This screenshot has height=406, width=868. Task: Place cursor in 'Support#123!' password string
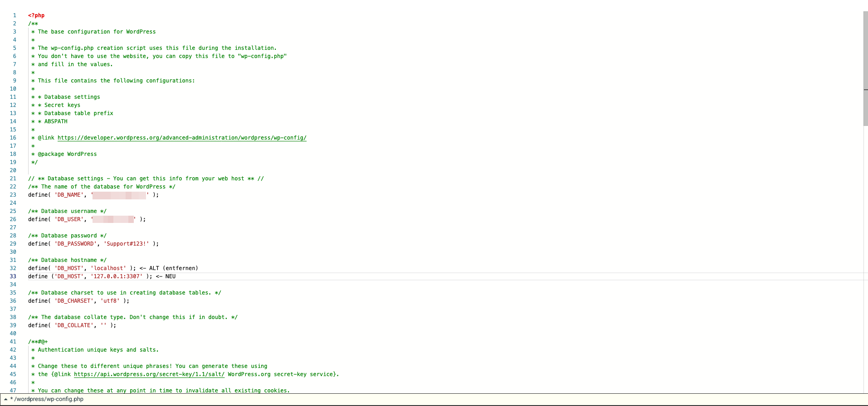[127, 244]
